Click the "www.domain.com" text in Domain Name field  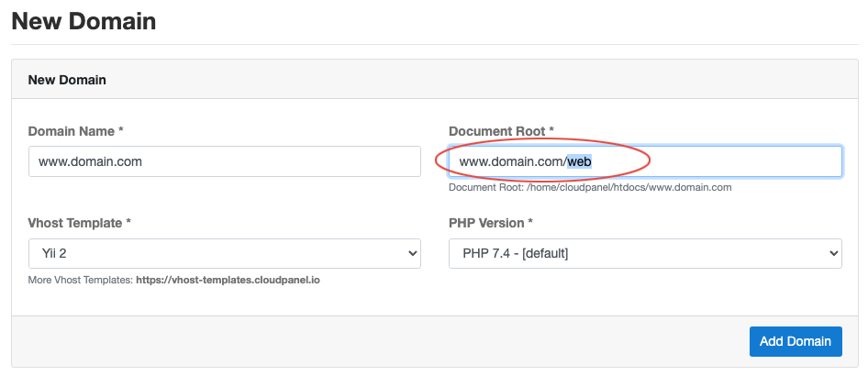pos(90,162)
